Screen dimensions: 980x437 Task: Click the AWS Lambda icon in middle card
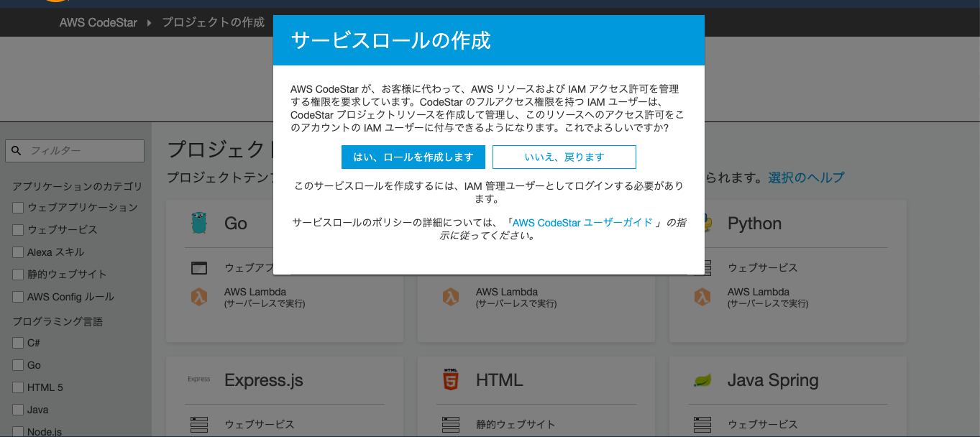(451, 297)
